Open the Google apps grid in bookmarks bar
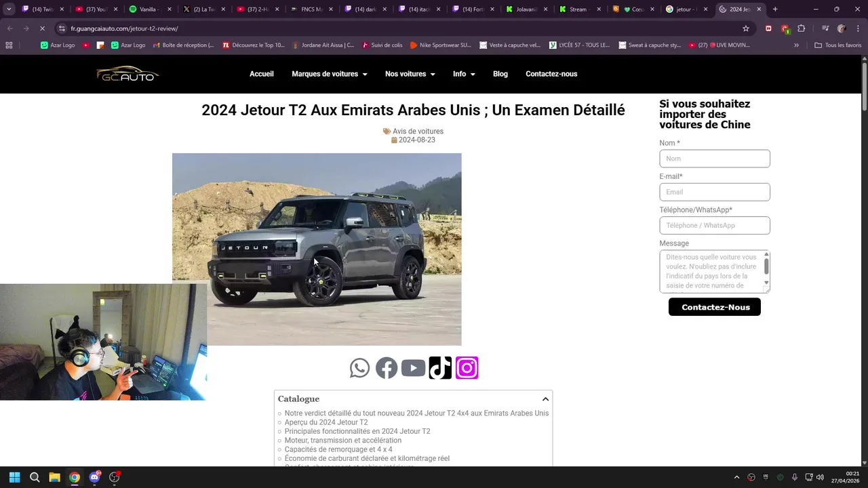The image size is (868, 488). click(x=9, y=45)
